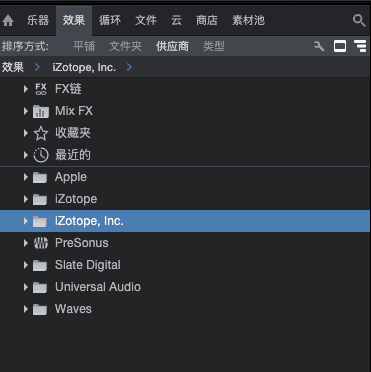The width and height of the screenshot is (371, 372).
Task: Open the wrench plug-in manager icon
Action: (x=319, y=46)
